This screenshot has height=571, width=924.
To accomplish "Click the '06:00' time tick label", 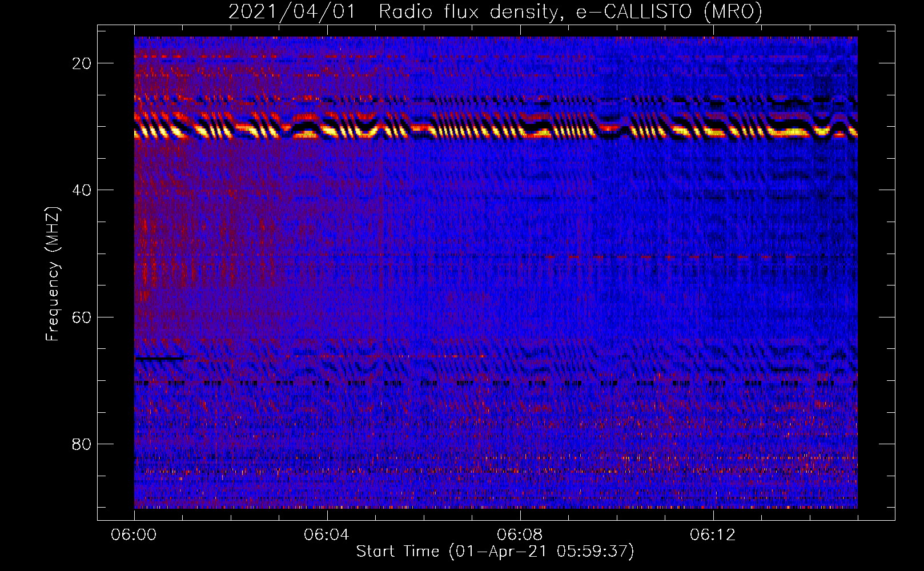I will click(x=134, y=535).
